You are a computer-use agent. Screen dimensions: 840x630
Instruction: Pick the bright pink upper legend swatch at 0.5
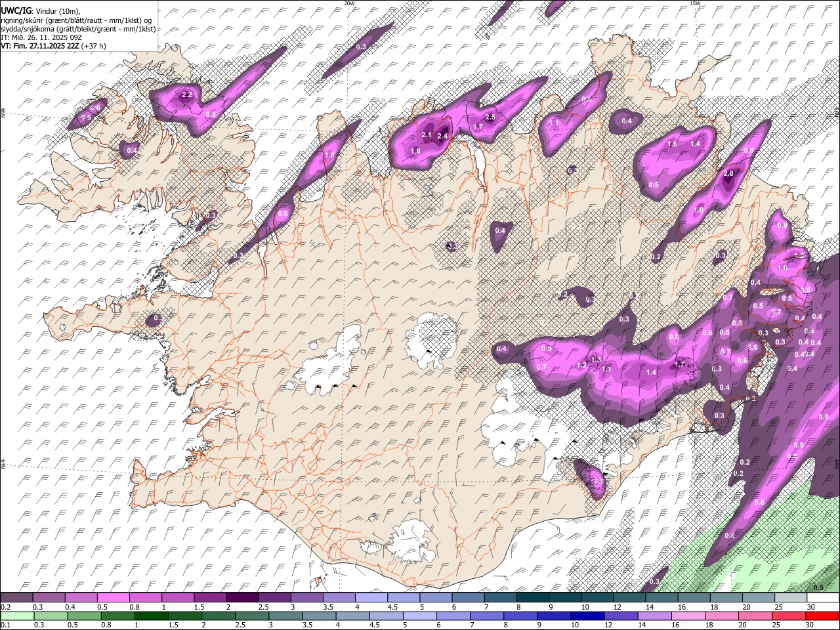113,598
